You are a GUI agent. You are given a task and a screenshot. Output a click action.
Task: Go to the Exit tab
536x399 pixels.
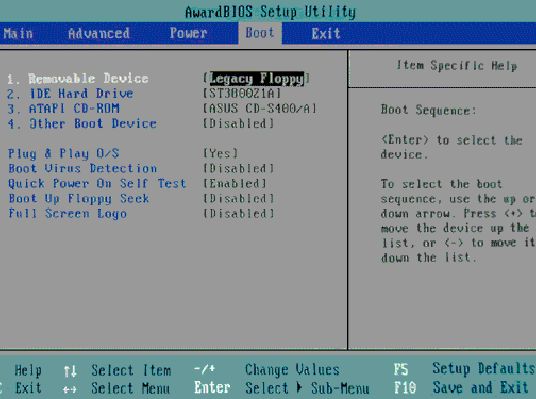pos(325,34)
